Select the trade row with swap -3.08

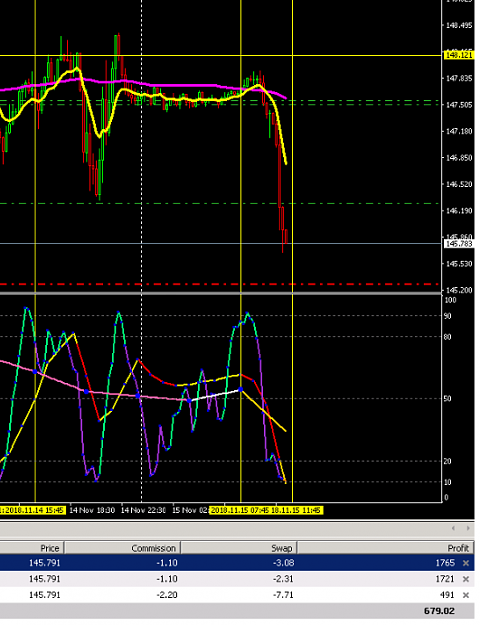[x=237, y=563]
